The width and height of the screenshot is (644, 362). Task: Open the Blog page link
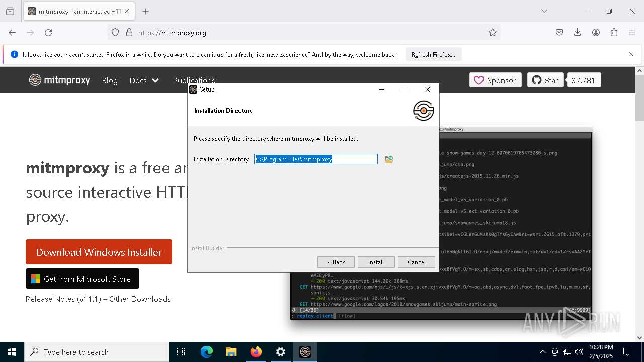(110, 81)
